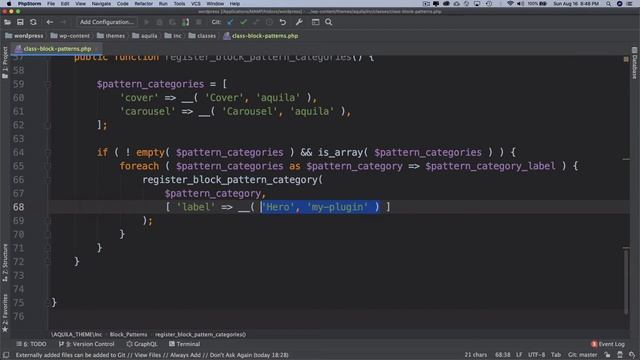Close the class-block-patterns.php editor tab
Image resolution: width=640 pixels, height=360 pixels.
[97, 49]
